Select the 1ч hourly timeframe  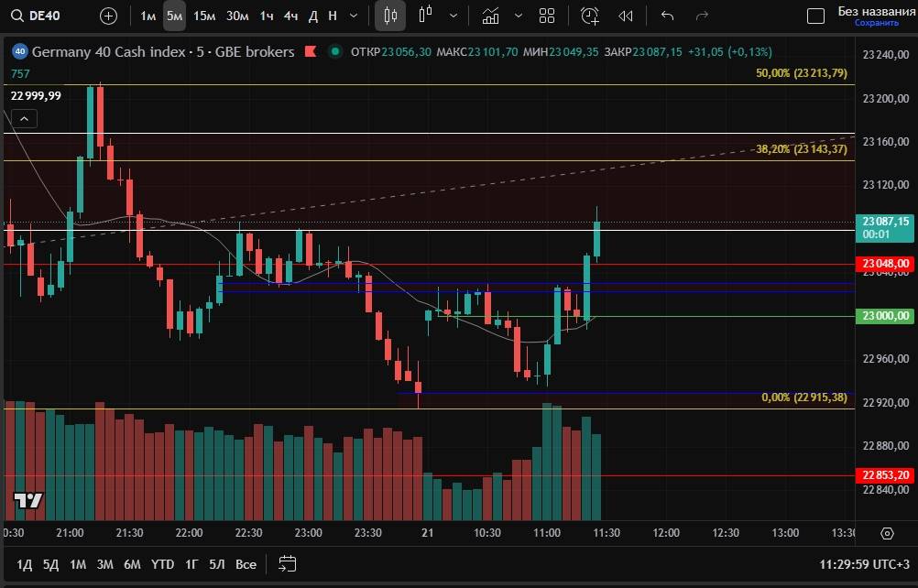[266, 16]
